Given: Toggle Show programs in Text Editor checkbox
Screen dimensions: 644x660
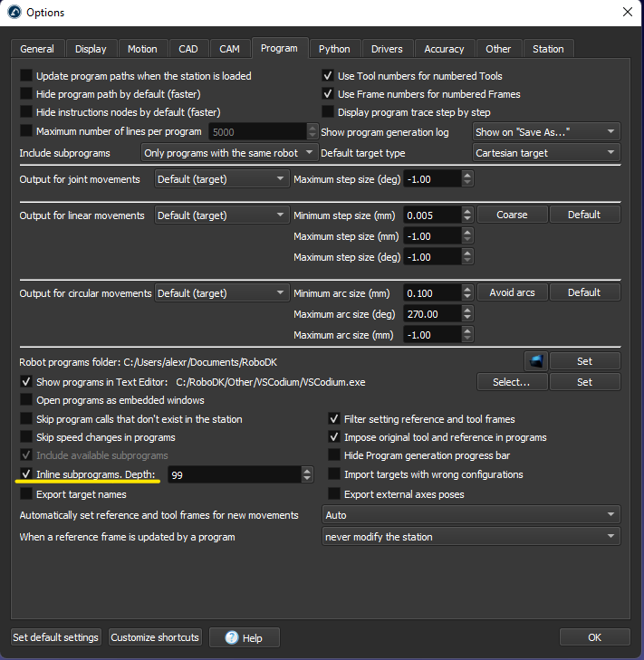Looking at the screenshot, I should pyautogui.click(x=26, y=382).
